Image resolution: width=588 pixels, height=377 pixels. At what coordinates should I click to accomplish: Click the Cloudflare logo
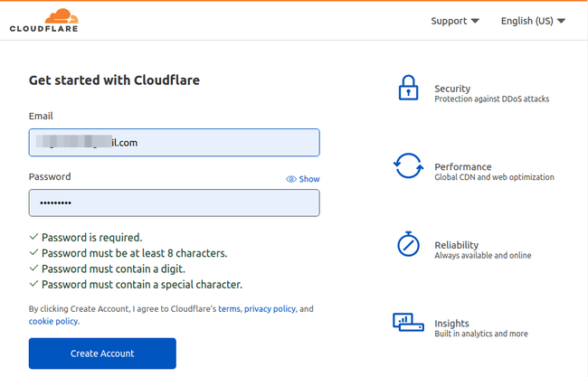click(44, 20)
